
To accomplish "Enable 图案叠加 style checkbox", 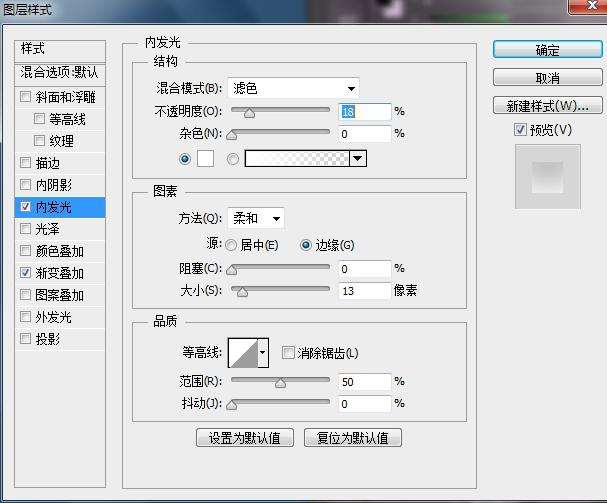I will [25, 295].
